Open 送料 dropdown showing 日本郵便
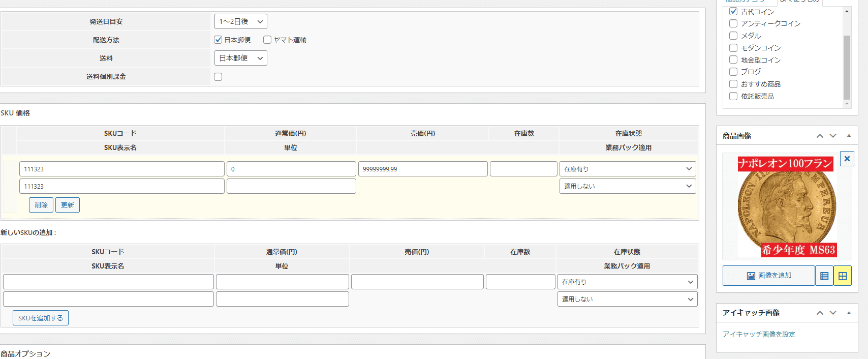This screenshot has height=359, width=868. coord(240,58)
